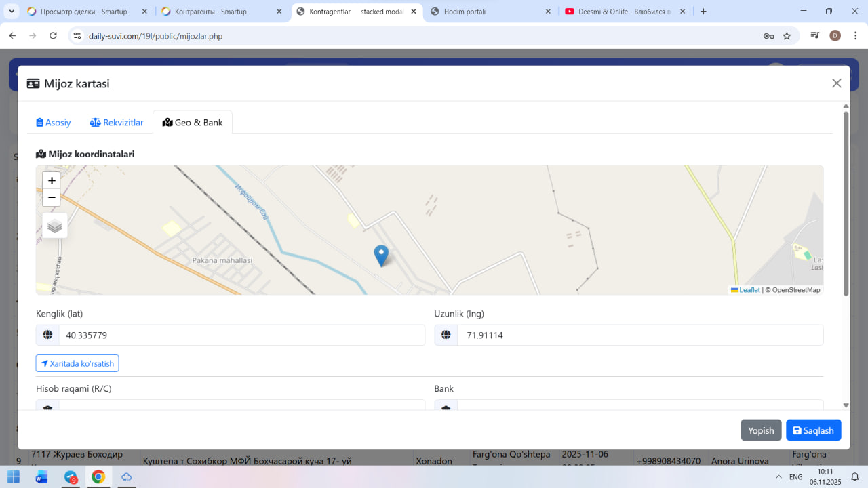Open the Chrome tab search dropdown
The height and width of the screenshot is (488, 868).
click(12, 12)
